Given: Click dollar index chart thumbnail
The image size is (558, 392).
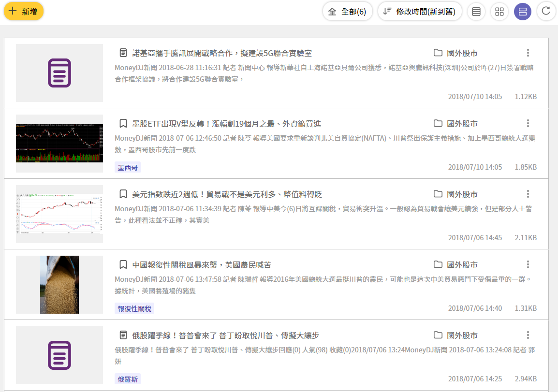Looking at the screenshot, I should [x=59, y=214].
